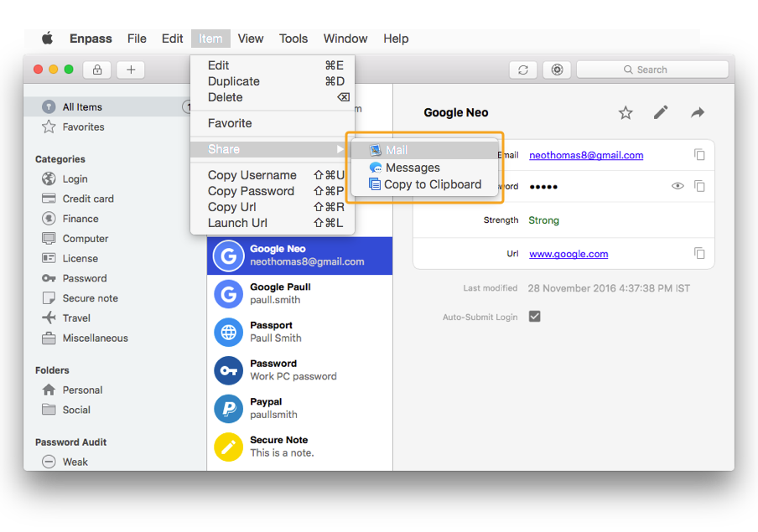Copy the Url field using its copy icon

click(x=700, y=253)
